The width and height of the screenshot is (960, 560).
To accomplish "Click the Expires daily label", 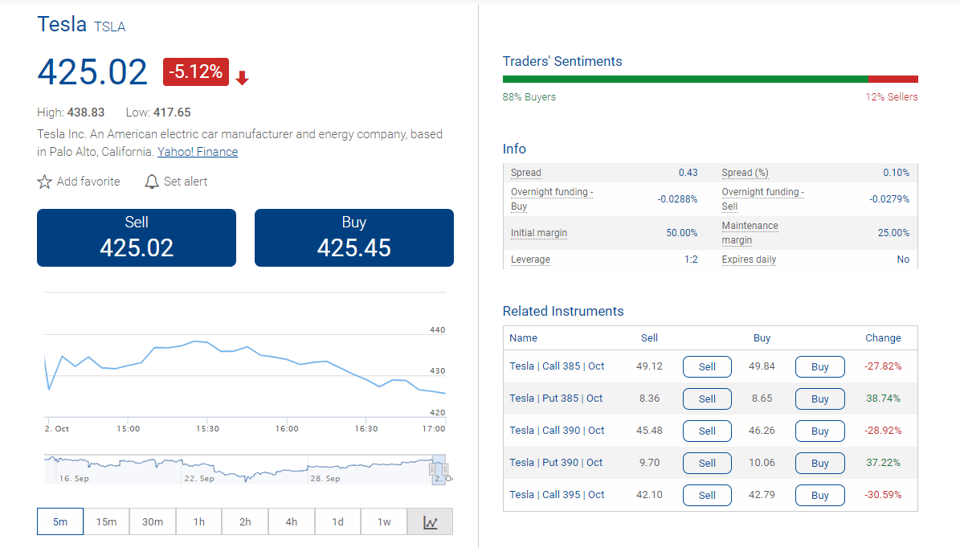I will [749, 260].
